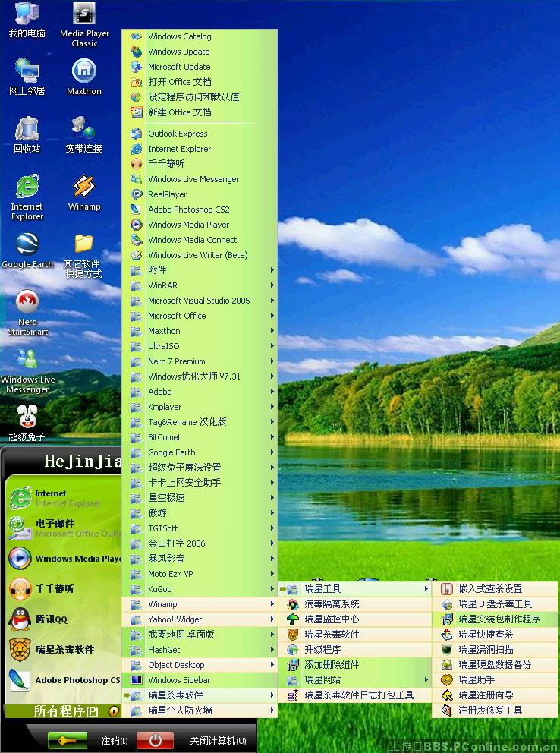Click the 注销 key icon button
Screen dimensions: 560x753
tap(68, 741)
